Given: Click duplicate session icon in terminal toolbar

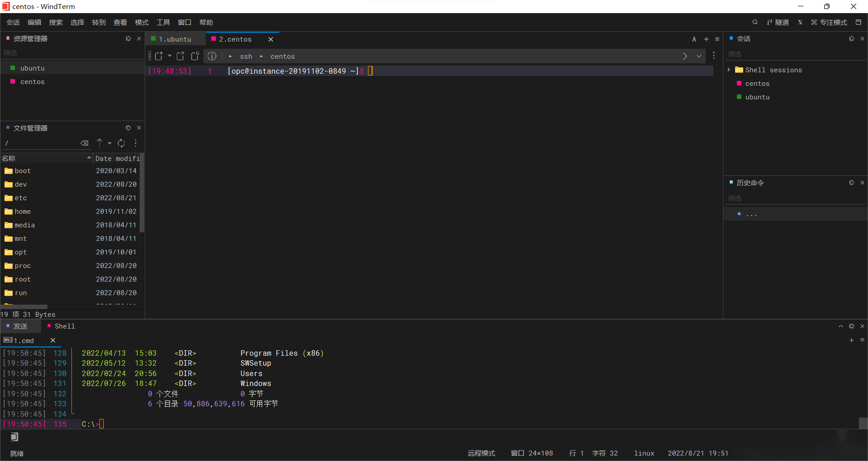Looking at the screenshot, I should [x=195, y=56].
